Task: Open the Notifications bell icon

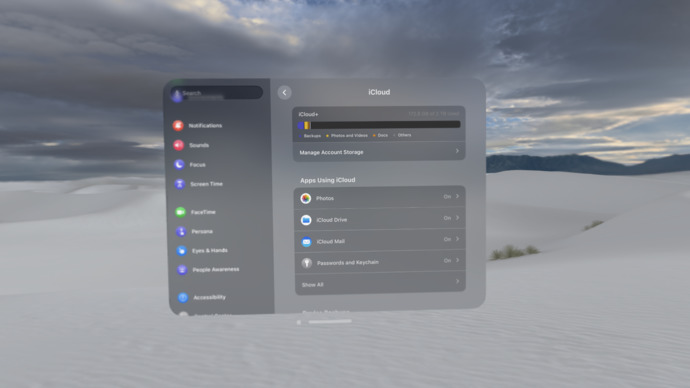Action: pos(178,125)
